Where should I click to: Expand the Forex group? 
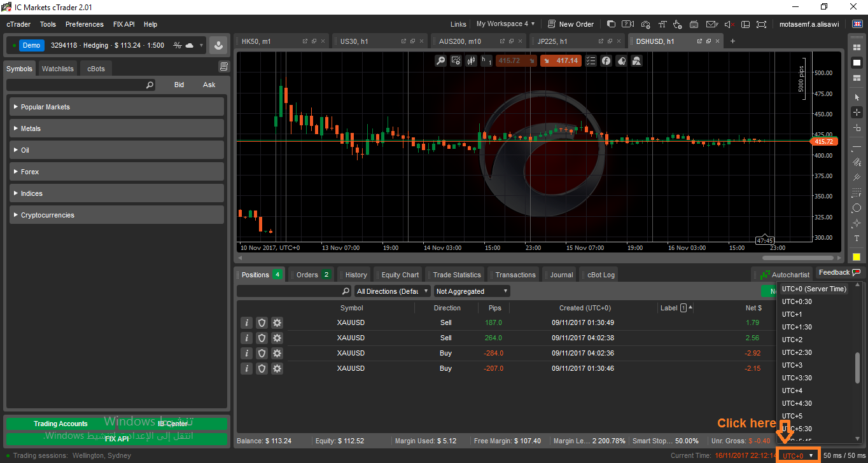point(117,172)
